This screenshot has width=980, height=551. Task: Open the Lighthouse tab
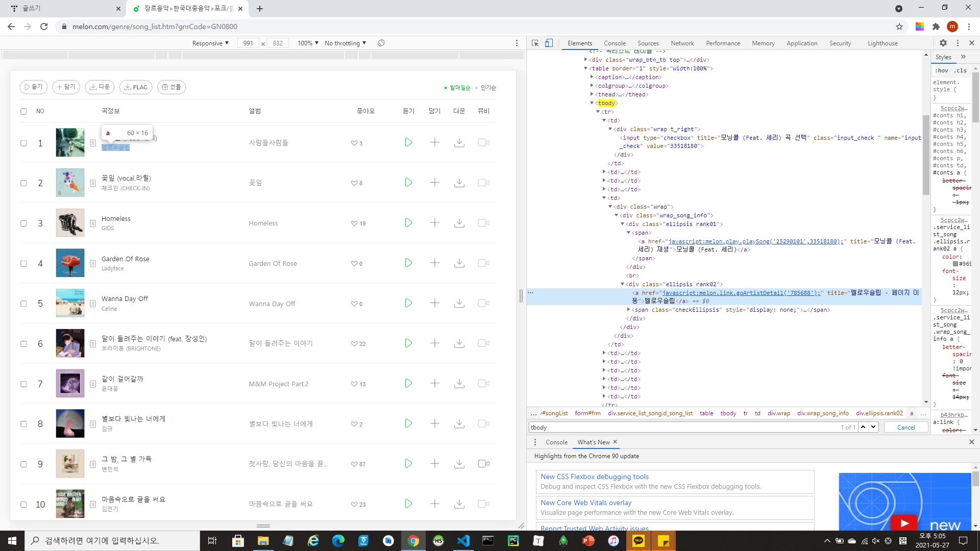pos(883,43)
